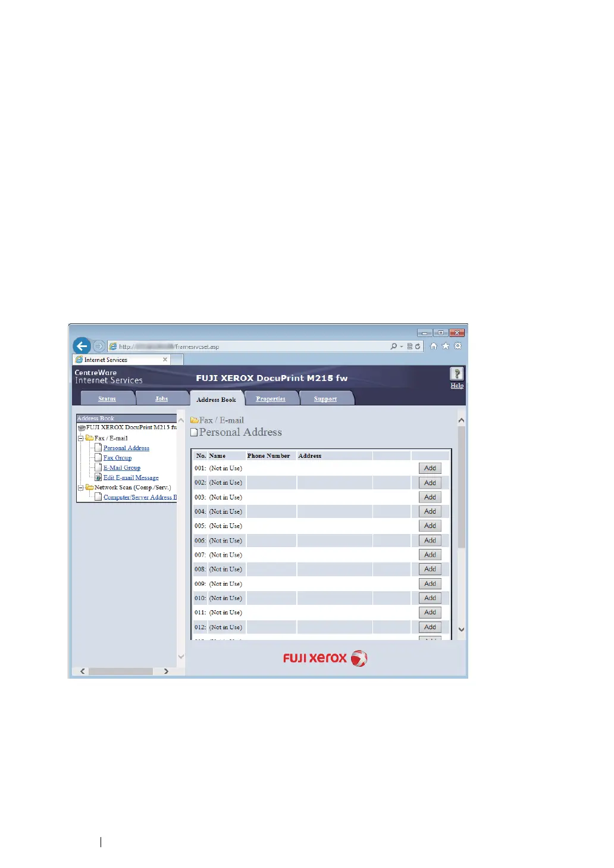Click the Edit E-mail Message page icon
This screenshot has width=614, height=868.
click(x=98, y=477)
